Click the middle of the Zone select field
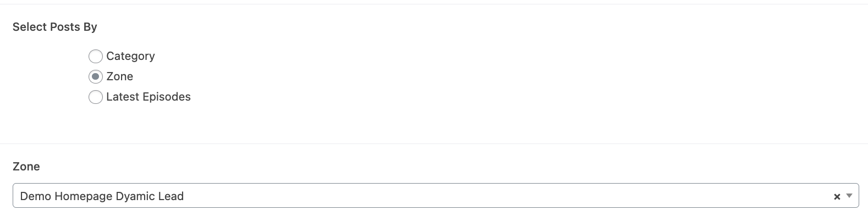This screenshot has width=868, height=221. [x=435, y=196]
